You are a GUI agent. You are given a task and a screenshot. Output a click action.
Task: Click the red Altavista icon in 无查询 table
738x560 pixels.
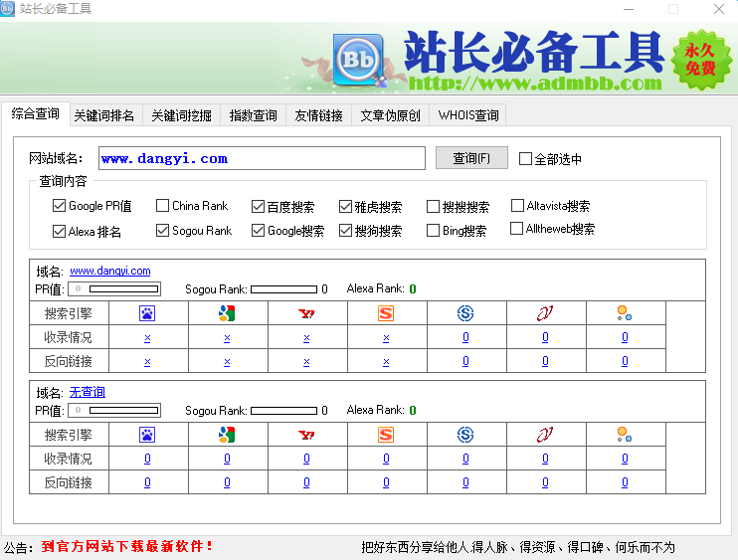coord(545,435)
